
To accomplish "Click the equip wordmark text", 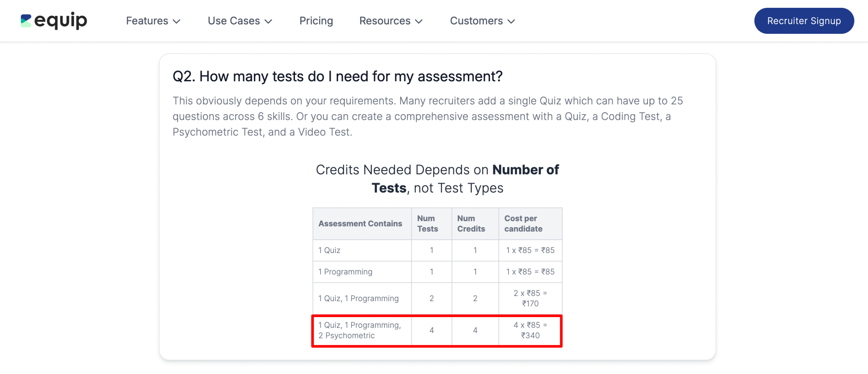I will 61,21.
